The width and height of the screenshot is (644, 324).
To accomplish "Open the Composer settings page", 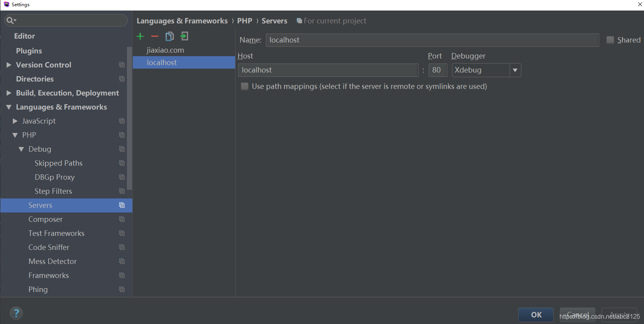I will (x=45, y=219).
